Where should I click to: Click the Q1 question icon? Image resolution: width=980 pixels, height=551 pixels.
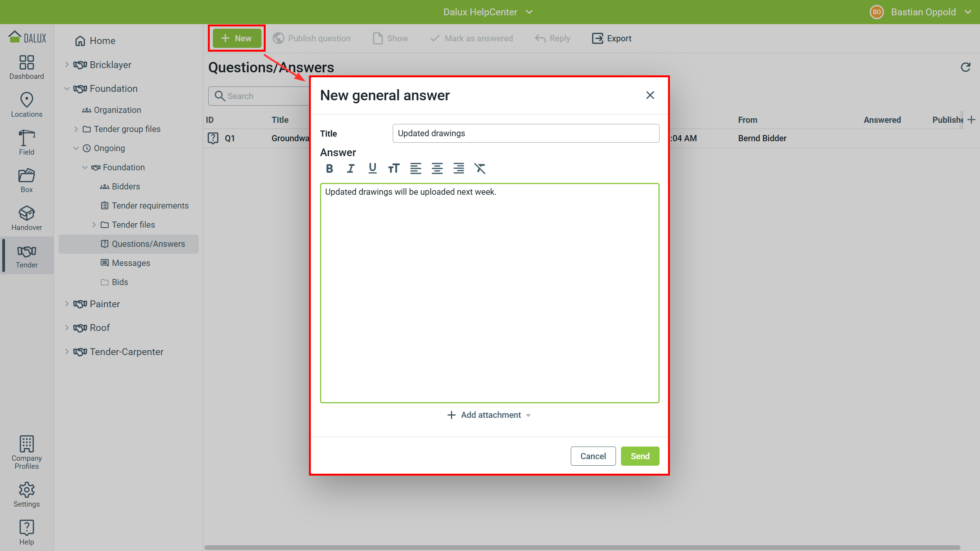tap(213, 138)
